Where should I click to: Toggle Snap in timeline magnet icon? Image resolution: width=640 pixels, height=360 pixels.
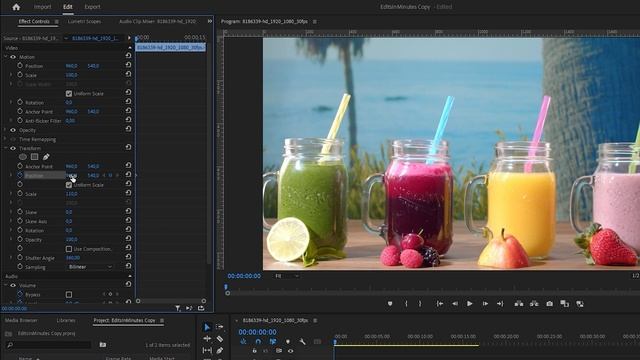pyautogui.click(x=258, y=342)
